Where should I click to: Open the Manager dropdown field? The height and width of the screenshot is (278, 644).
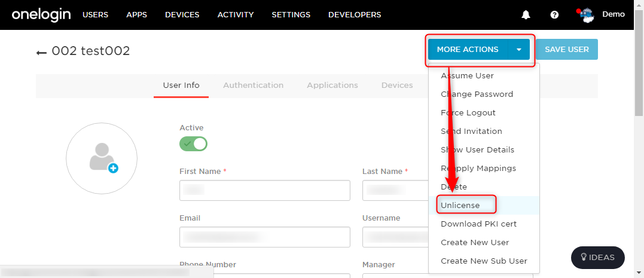[448, 276]
